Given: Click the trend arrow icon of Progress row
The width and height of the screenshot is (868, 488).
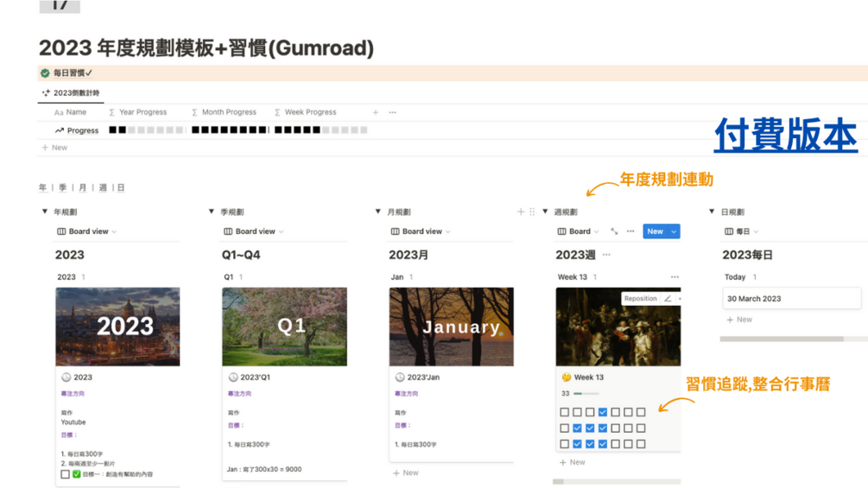Looking at the screenshot, I should [60, 130].
